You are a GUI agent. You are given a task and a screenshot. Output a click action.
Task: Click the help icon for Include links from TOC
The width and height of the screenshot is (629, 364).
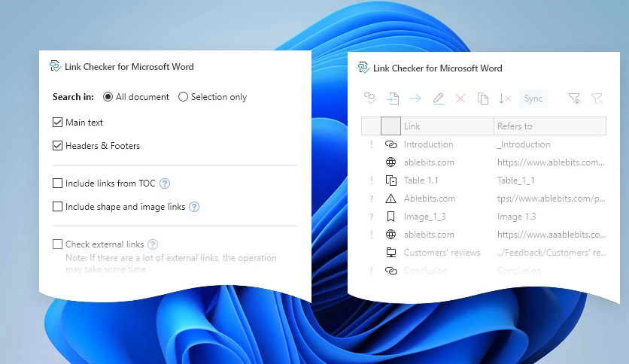coord(165,184)
